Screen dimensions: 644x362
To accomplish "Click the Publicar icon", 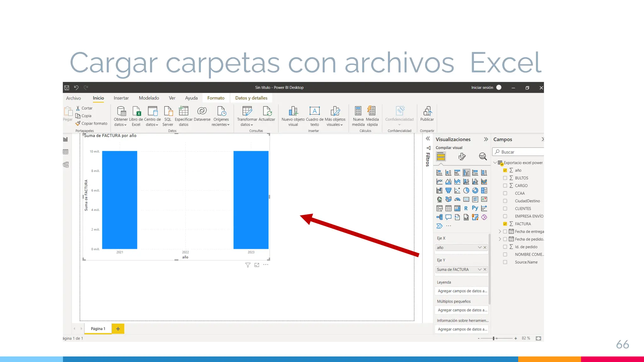I will [x=427, y=111].
